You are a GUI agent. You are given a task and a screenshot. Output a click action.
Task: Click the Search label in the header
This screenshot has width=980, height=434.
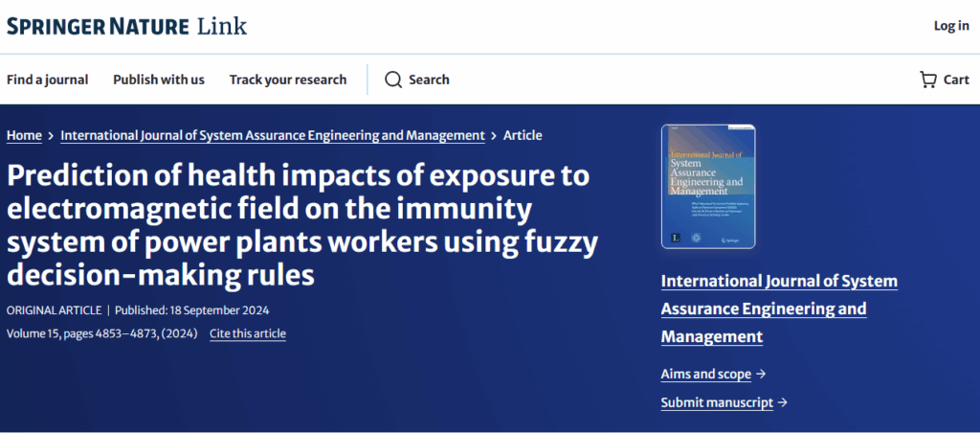pos(429,80)
